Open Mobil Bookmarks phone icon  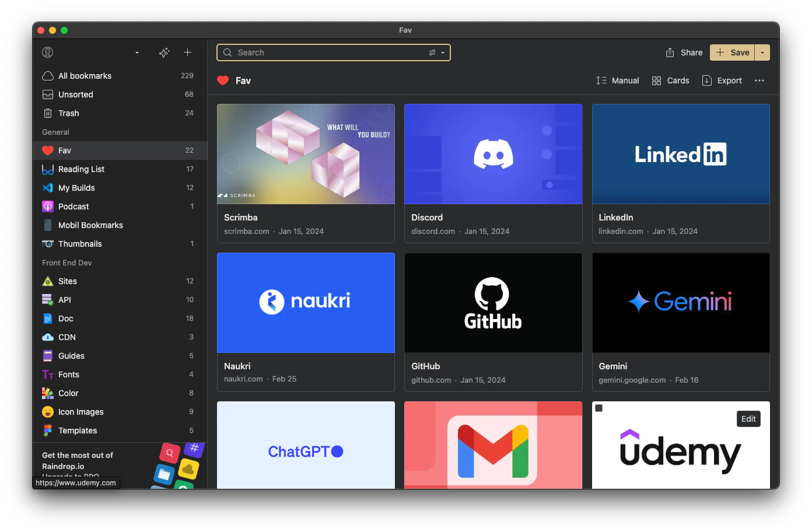48,225
